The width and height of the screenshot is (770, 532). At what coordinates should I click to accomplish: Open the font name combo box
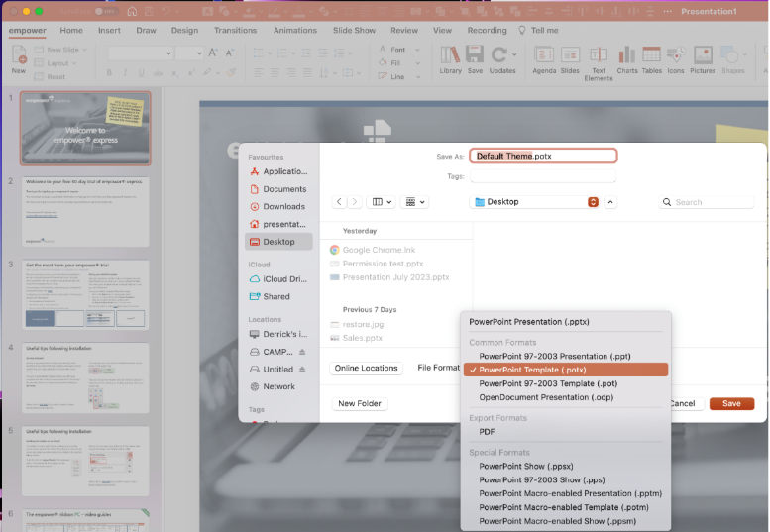pyautogui.click(x=141, y=53)
